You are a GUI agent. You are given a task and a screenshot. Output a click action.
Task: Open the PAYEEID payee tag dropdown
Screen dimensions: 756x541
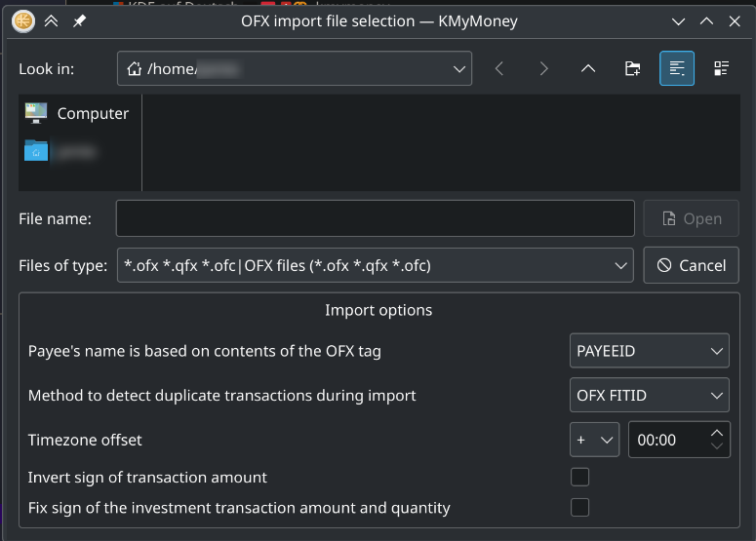[x=650, y=351]
